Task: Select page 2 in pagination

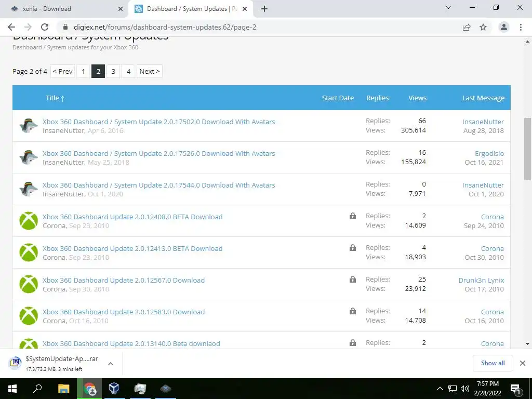Action: coord(98,71)
